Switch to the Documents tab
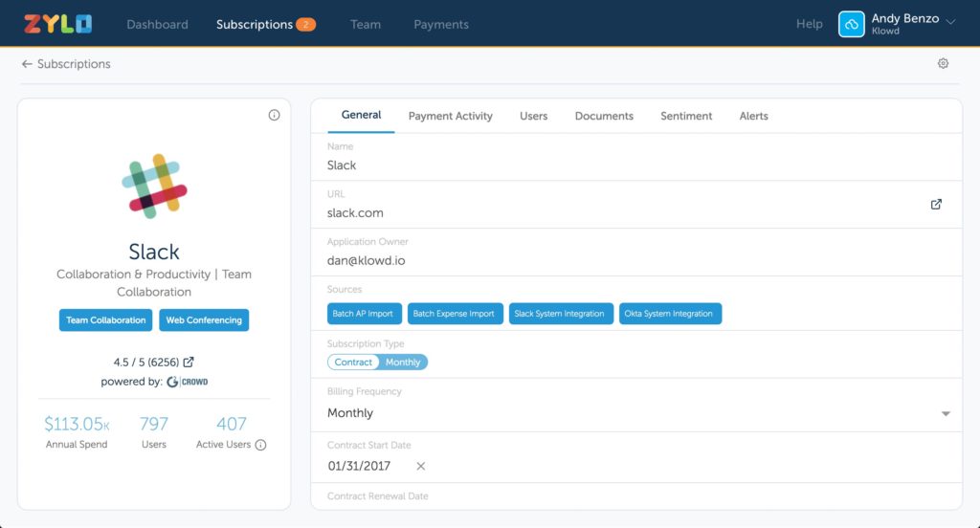 tap(605, 116)
